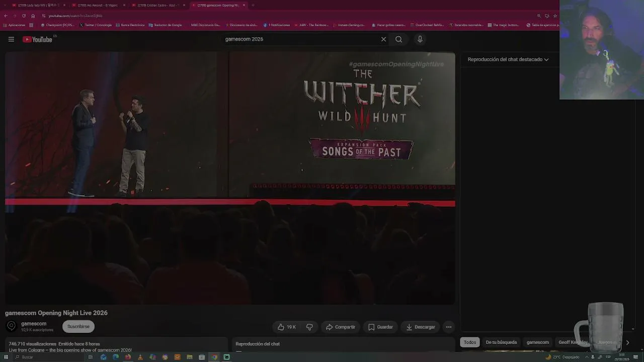Bookmark this page with the star
The height and width of the screenshot is (362, 644).
[x=555, y=16]
